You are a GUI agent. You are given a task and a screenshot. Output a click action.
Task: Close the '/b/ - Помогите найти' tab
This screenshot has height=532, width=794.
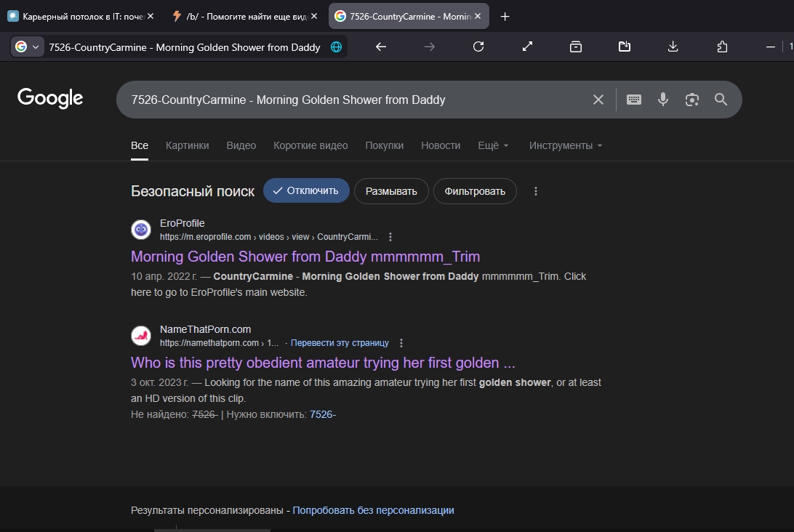tap(314, 16)
